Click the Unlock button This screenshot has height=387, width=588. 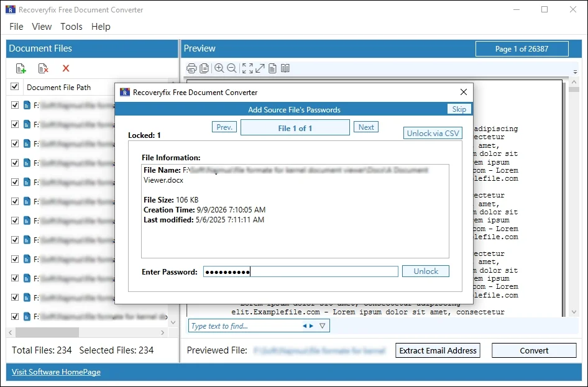(x=426, y=271)
